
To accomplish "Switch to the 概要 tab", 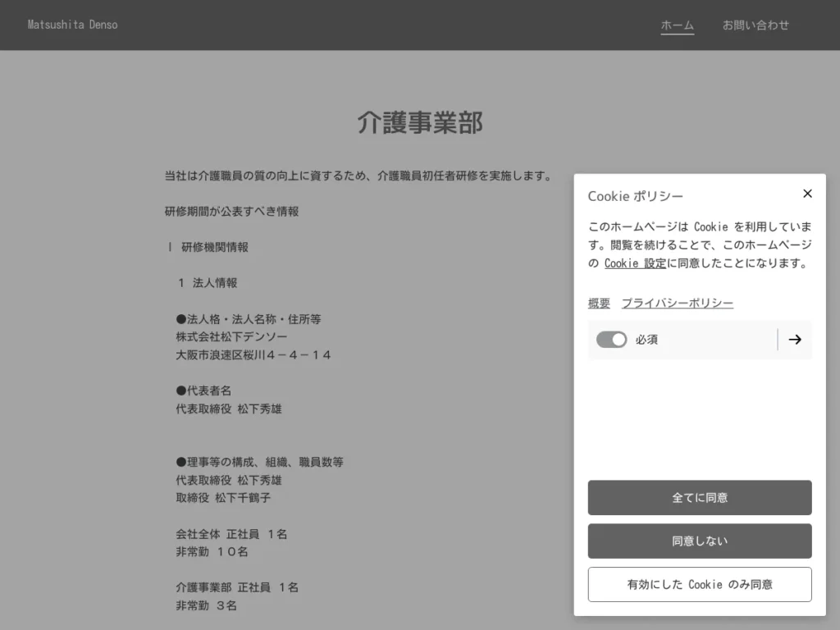I will [x=599, y=304].
